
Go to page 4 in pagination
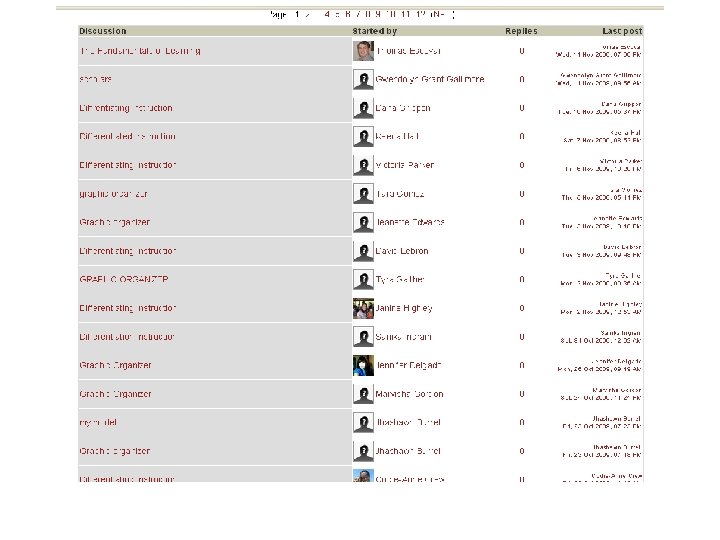(x=327, y=14)
